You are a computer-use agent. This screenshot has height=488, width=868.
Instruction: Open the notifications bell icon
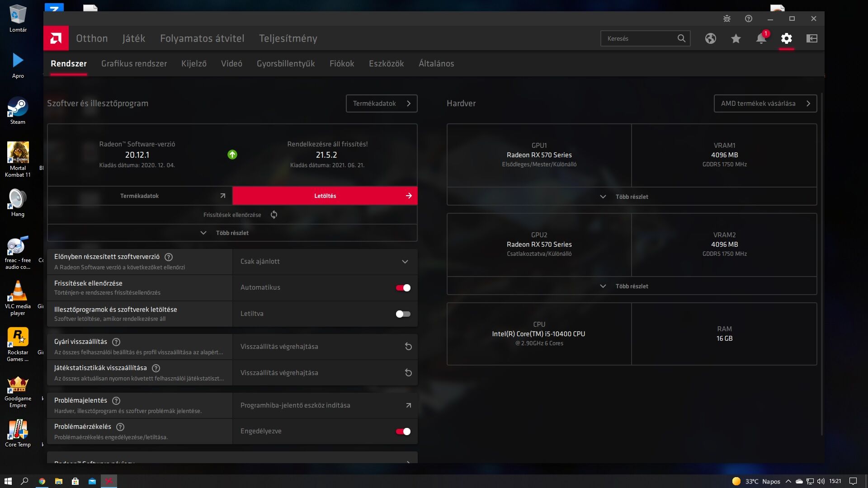[x=761, y=38]
